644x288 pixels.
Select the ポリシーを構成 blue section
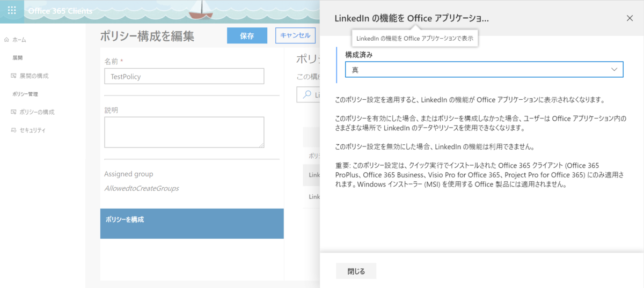point(192,224)
